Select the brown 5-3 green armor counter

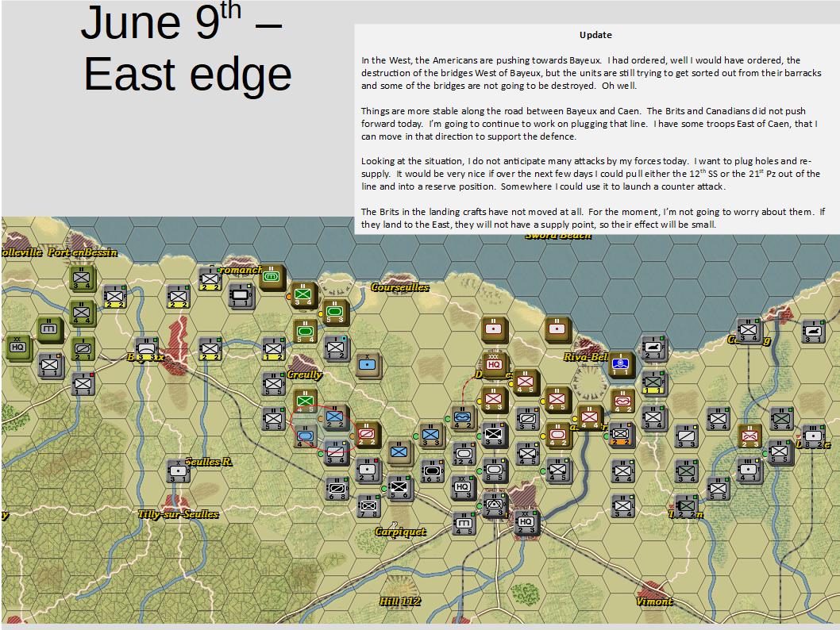[x=335, y=313]
